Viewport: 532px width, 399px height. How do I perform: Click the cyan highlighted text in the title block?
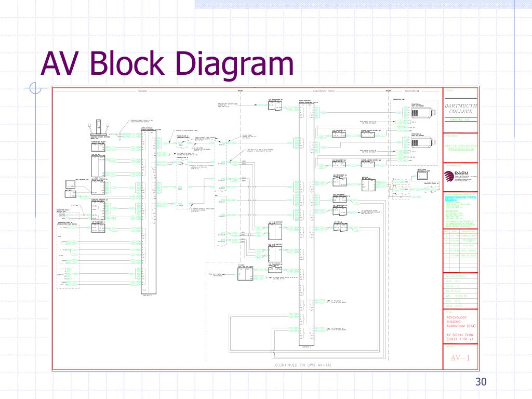pyautogui.click(x=461, y=198)
